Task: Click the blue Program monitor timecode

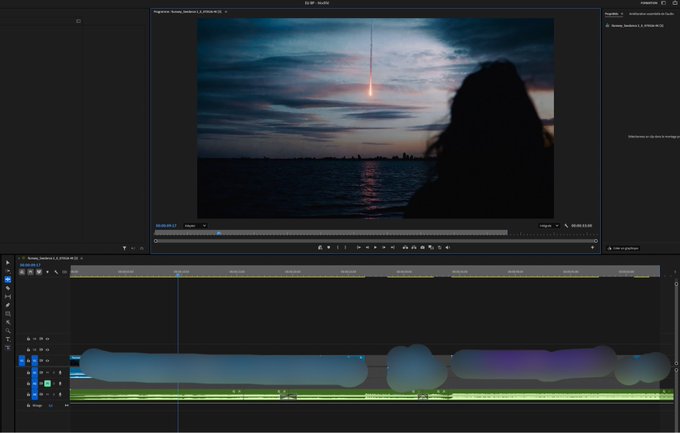Action: [166, 226]
